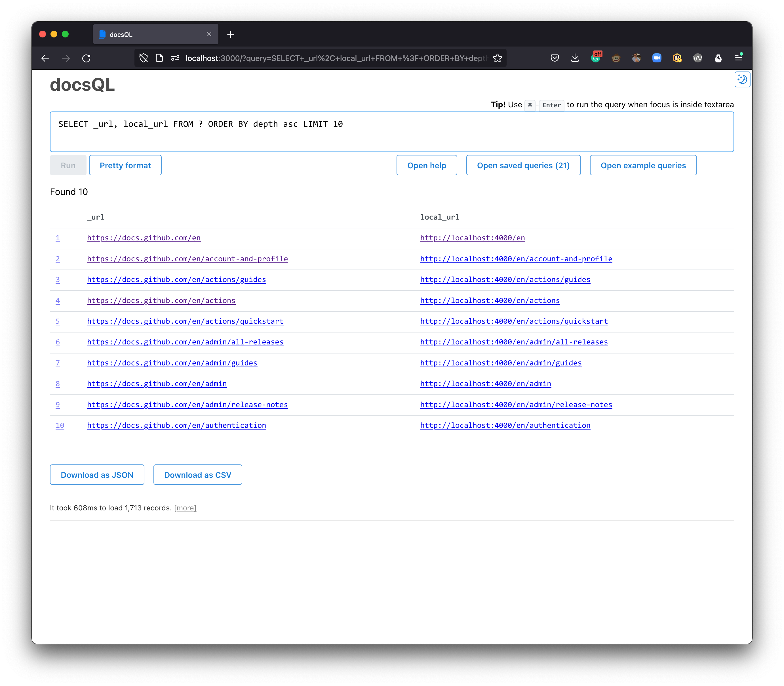Open the Firefox hamburger menu
Viewport: 784px width, 686px height.
(738, 58)
